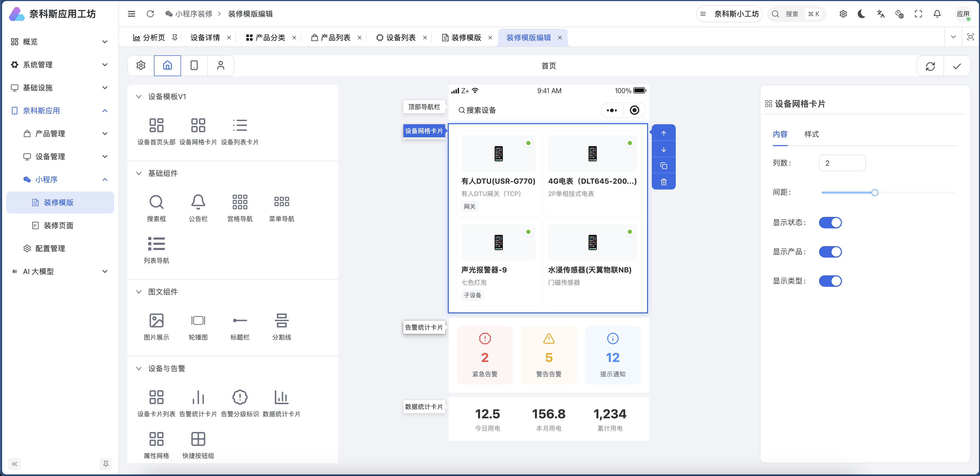The width and height of the screenshot is (980, 476).
Task: Open the phone preview settings gear icon
Action: (x=140, y=65)
